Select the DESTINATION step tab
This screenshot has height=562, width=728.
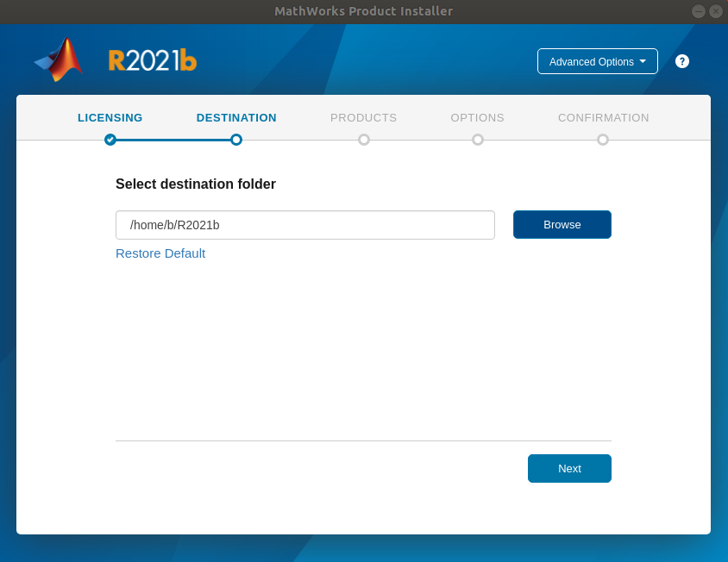tap(236, 118)
